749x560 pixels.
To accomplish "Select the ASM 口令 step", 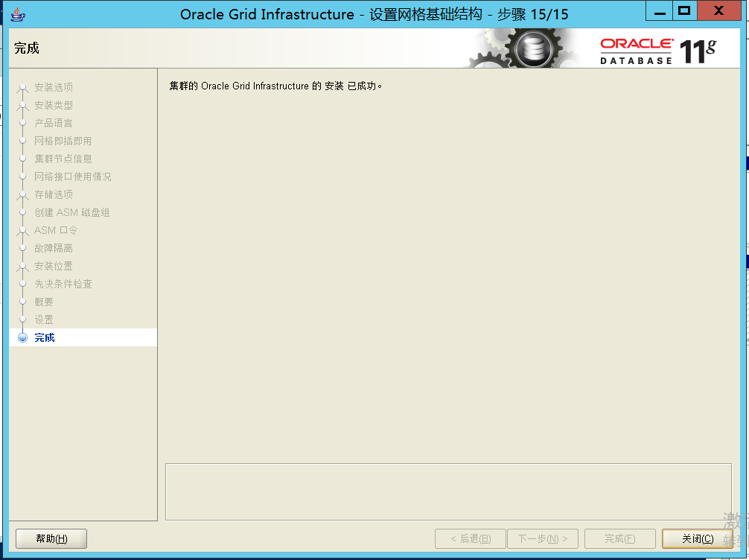I will coord(56,230).
